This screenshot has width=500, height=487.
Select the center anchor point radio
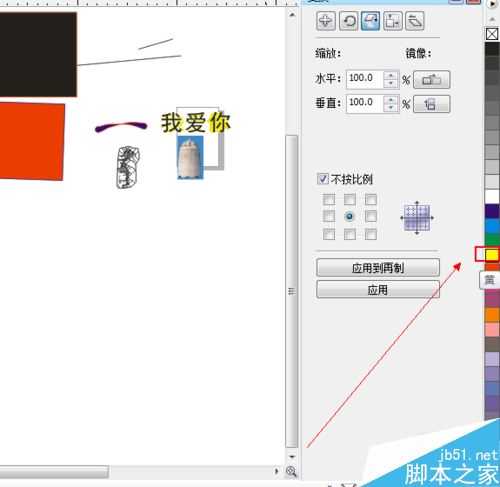coord(350,217)
